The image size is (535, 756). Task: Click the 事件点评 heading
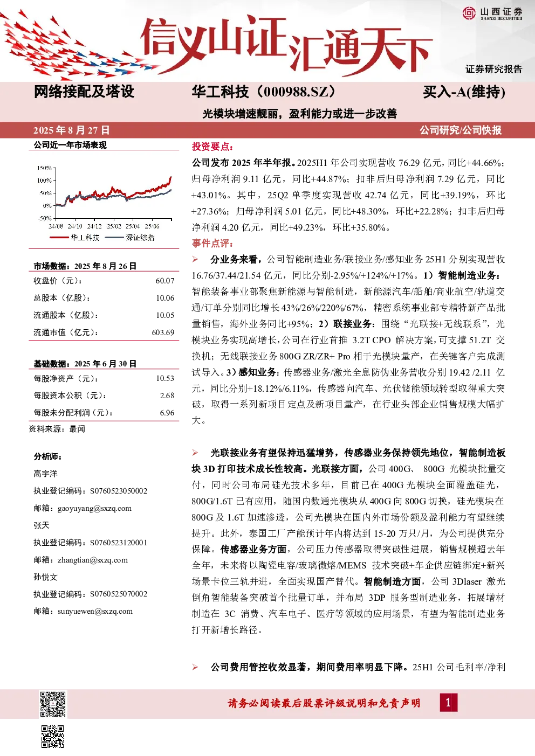tap(212, 243)
